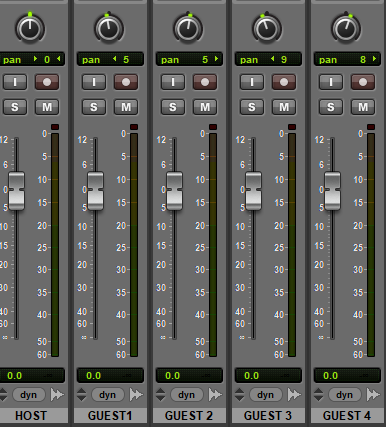Toggle input monitoring on GUEST 2 track

point(173,82)
